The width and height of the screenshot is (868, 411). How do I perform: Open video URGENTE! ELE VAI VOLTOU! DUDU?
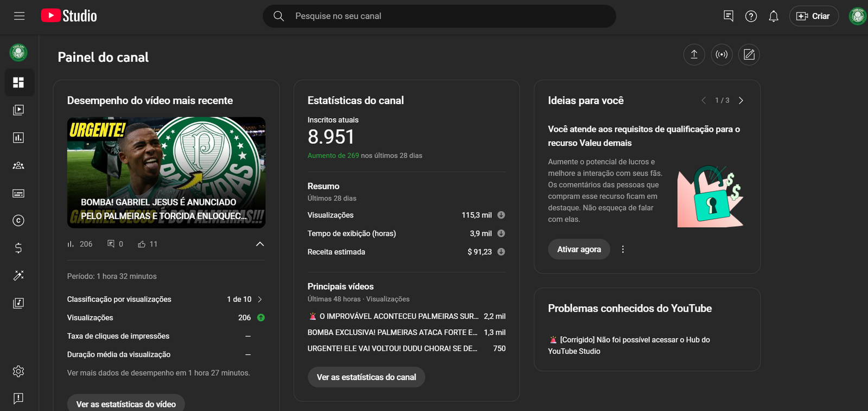[392, 349]
